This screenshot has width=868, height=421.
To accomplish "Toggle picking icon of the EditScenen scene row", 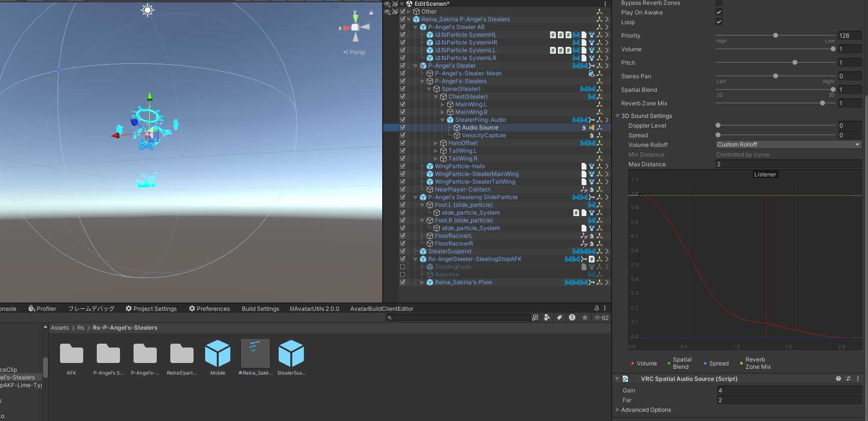I will click(395, 4).
